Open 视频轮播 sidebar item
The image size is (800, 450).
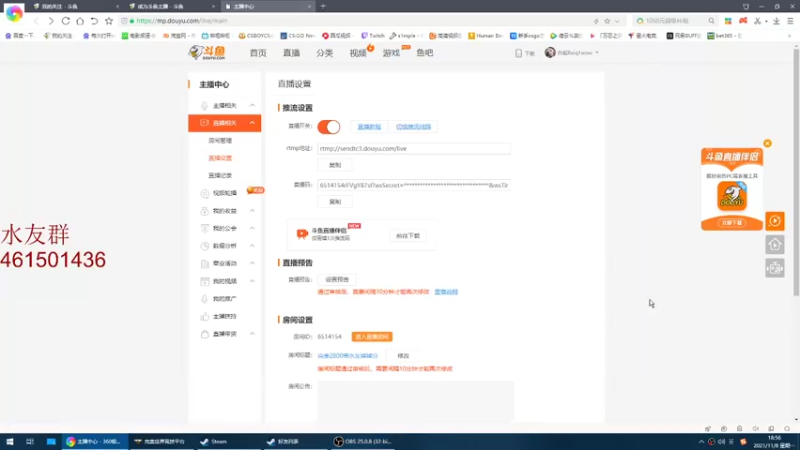pyautogui.click(x=224, y=193)
